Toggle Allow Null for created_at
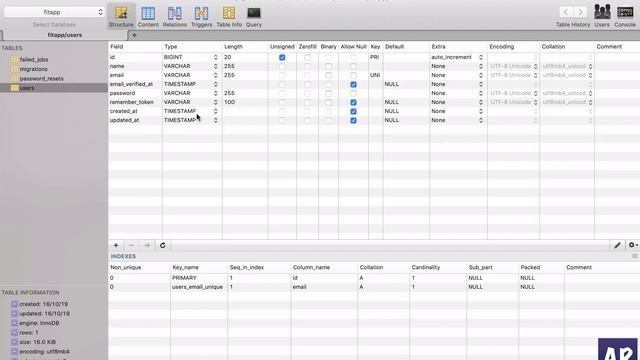 pos(353,111)
